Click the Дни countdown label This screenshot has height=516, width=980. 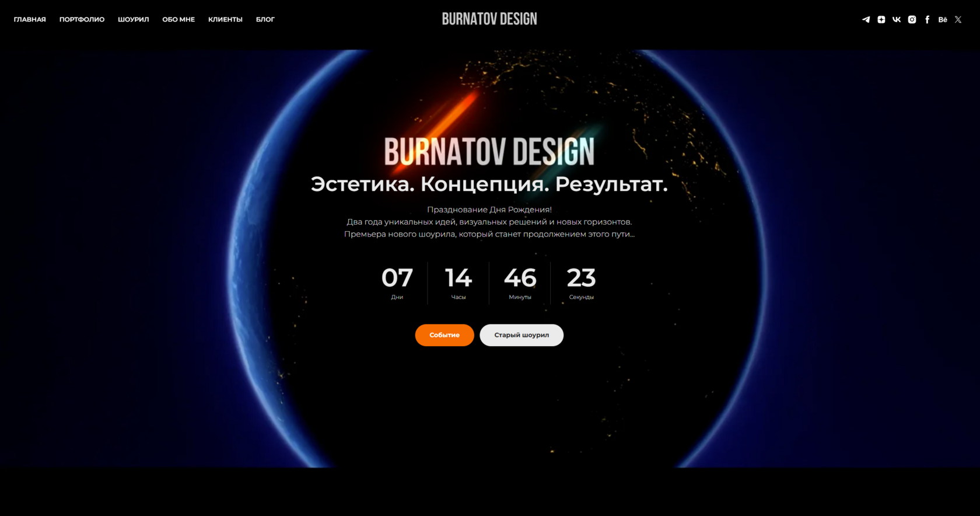point(397,297)
